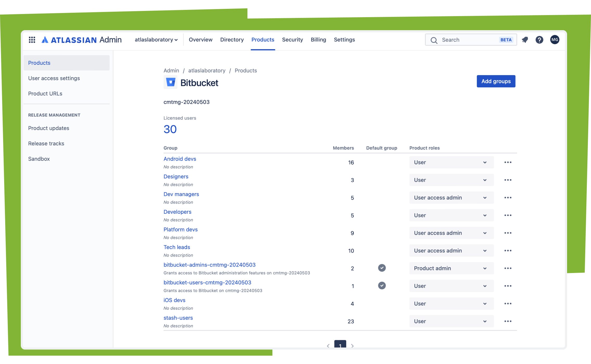The width and height of the screenshot is (591, 364).
Task: Click the Add groups button
Action: tap(496, 81)
